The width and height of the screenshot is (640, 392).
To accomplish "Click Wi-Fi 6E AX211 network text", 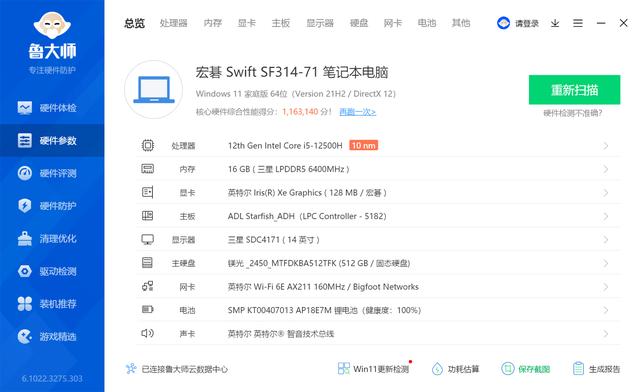I will [x=323, y=287].
